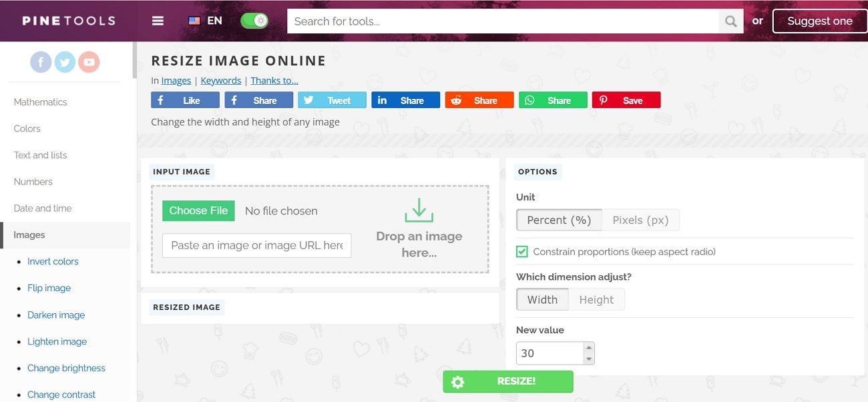The height and width of the screenshot is (402, 868).
Task: Open the hamburger menu icon
Action: (x=158, y=21)
